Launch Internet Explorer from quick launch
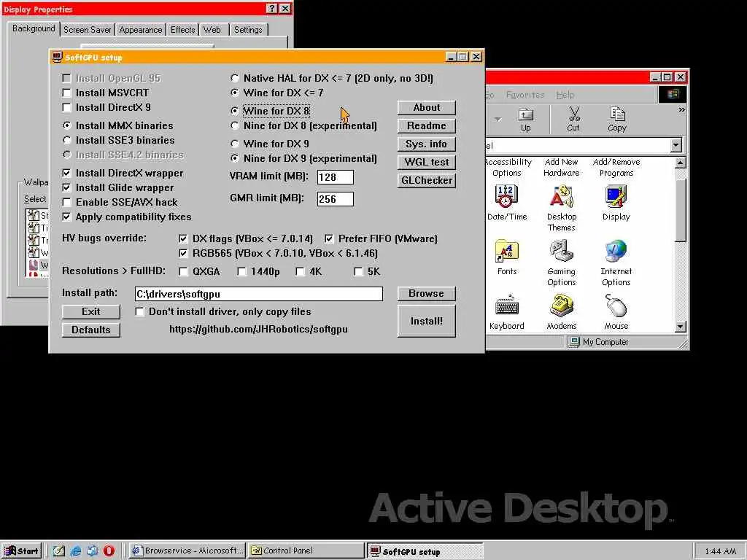Image resolution: width=747 pixels, height=560 pixels. (x=76, y=551)
